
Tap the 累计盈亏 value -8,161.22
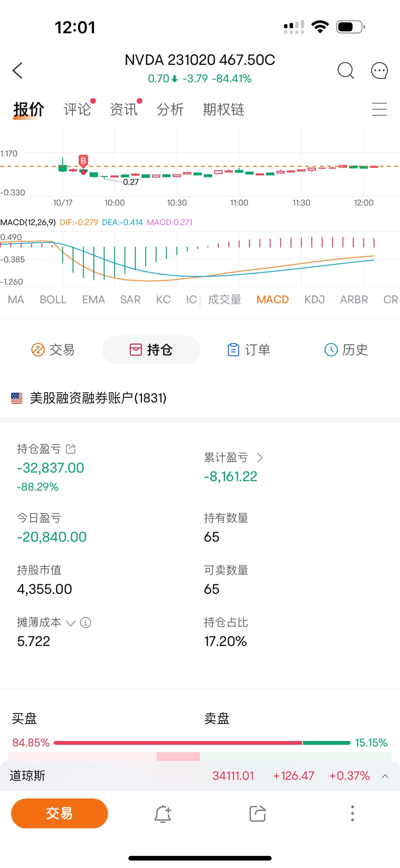tap(231, 476)
